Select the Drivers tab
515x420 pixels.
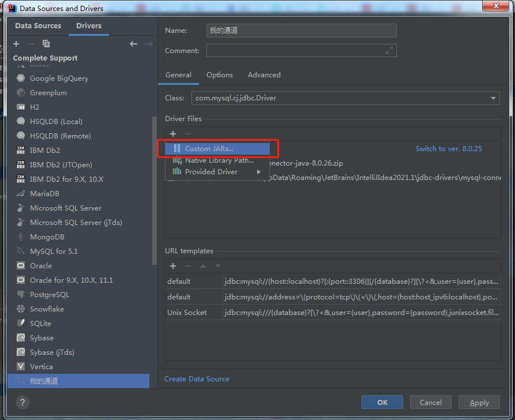coord(89,25)
